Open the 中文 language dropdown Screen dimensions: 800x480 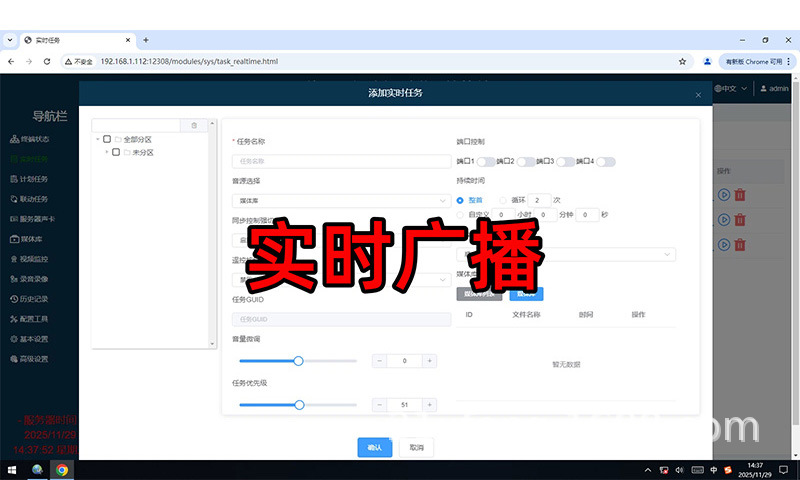point(731,88)
